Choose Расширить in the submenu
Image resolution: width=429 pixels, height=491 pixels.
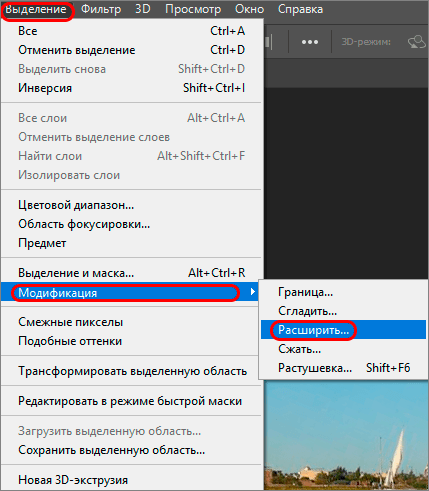[x=343, y=330]
